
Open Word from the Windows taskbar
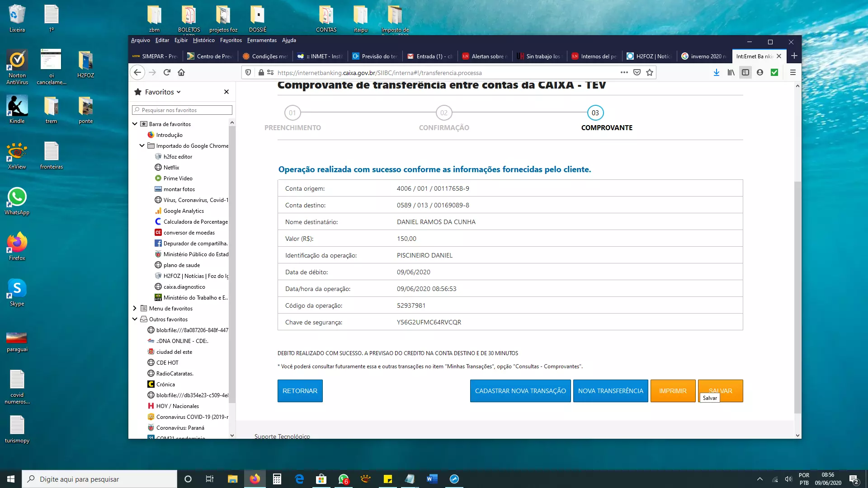(x=432, y=479)
